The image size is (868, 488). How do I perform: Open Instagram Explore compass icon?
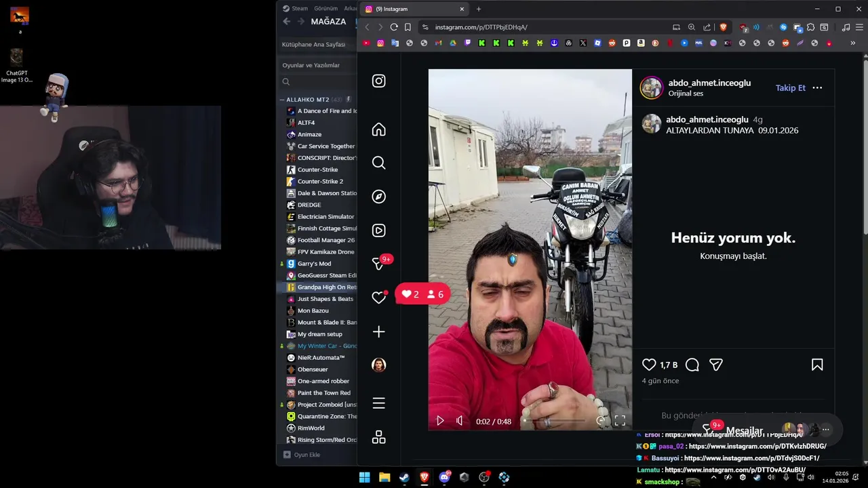pyautogui.click(x=379, y=197)
